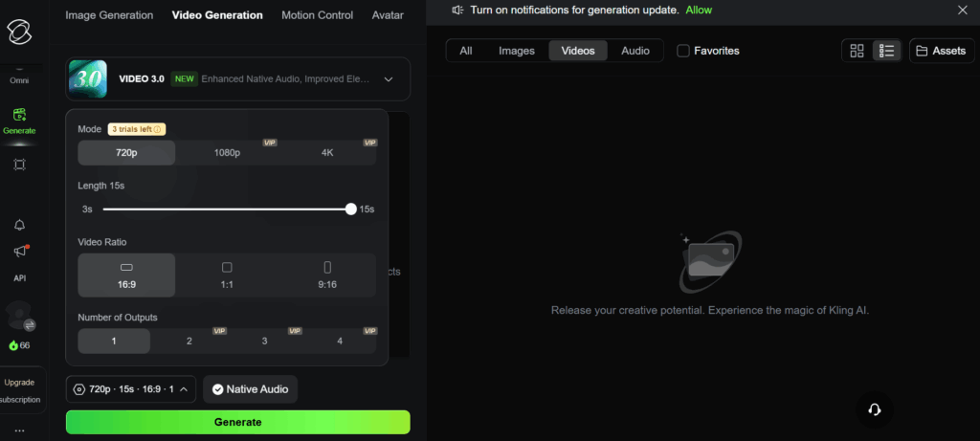
Task: Click Allow for notifications
Action: (698, 10)
